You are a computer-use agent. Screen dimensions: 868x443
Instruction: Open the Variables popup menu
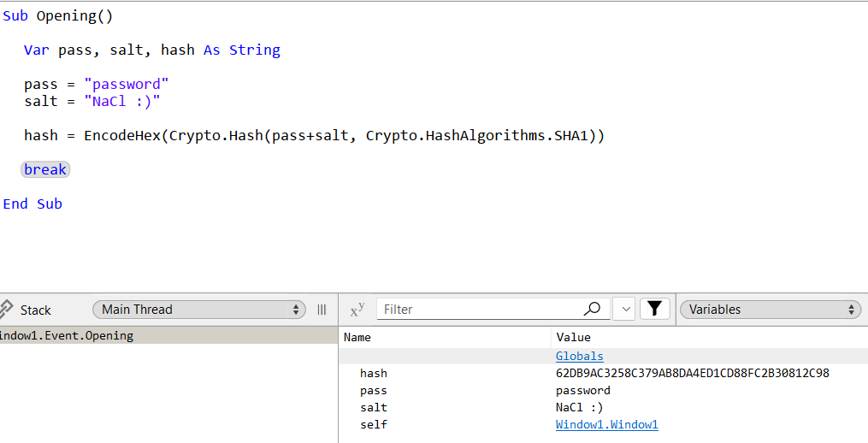click(770, 310)
